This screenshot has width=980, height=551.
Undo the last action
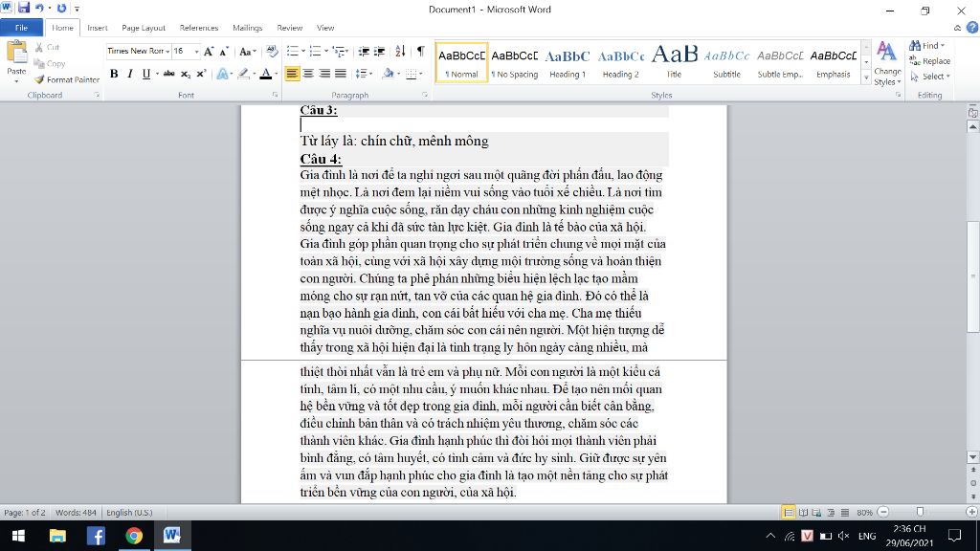pos(38,8)
